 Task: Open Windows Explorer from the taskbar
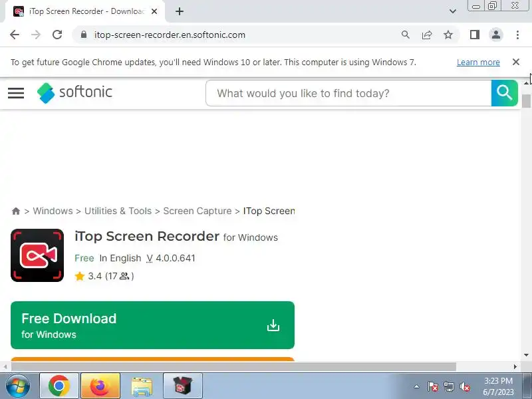142,386
